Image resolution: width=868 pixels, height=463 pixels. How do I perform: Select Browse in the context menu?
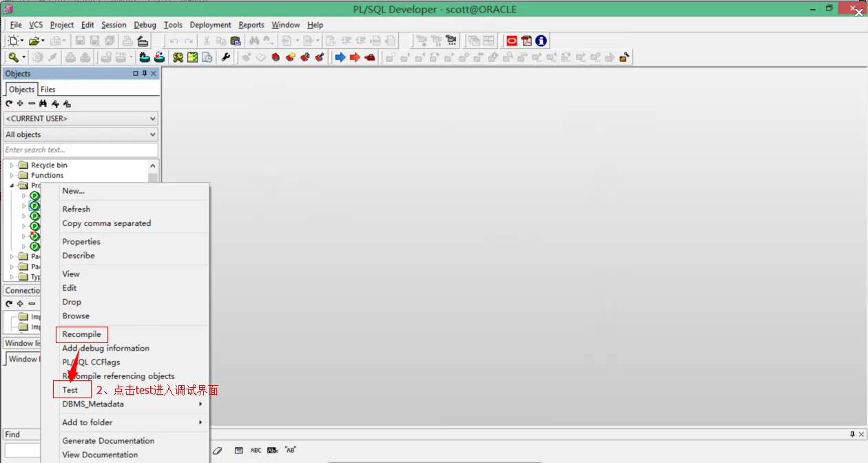click(76, 316)
